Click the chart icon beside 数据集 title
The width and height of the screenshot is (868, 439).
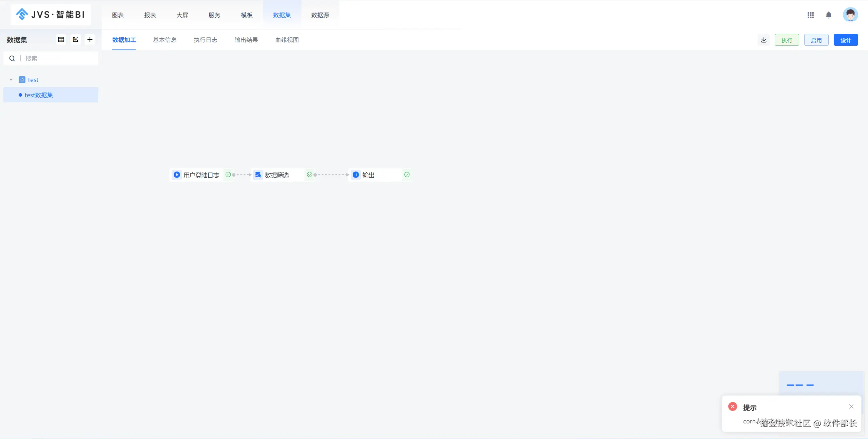pos(75,40)
